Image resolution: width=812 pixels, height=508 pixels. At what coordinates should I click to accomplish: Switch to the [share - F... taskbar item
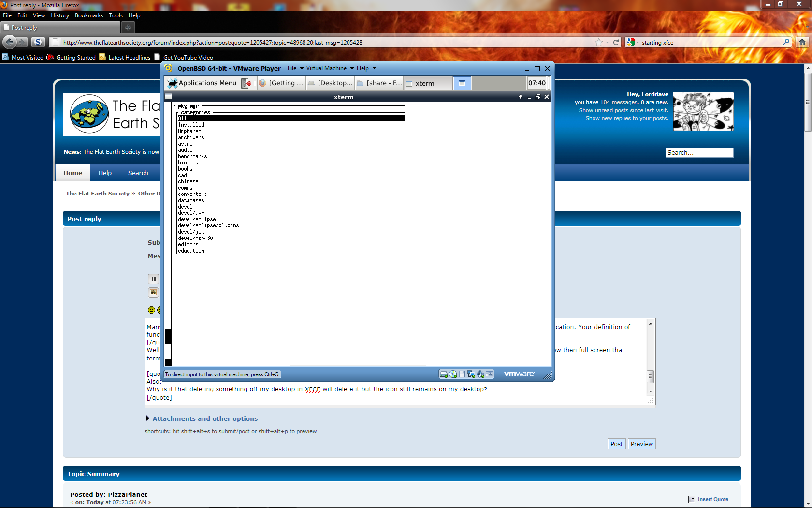[379, 83]
